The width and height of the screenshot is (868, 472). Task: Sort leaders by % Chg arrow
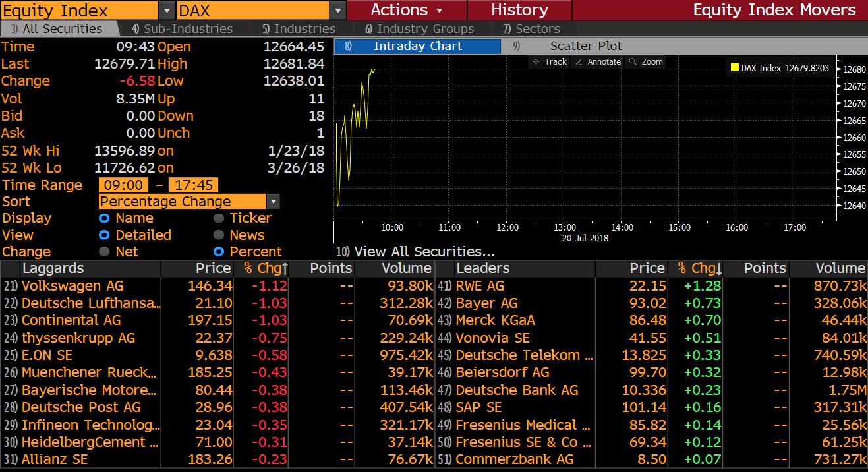[718, 268]
